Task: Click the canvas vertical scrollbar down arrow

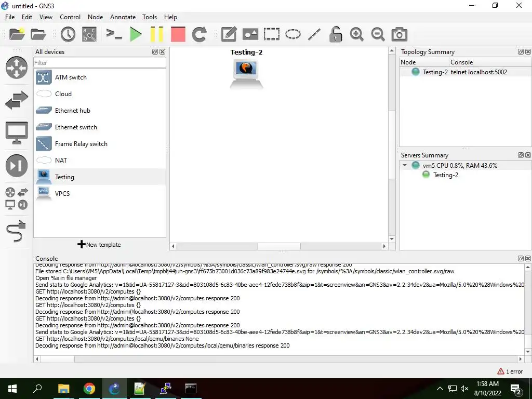Action: pyautogui.click(x=392, y=239)
